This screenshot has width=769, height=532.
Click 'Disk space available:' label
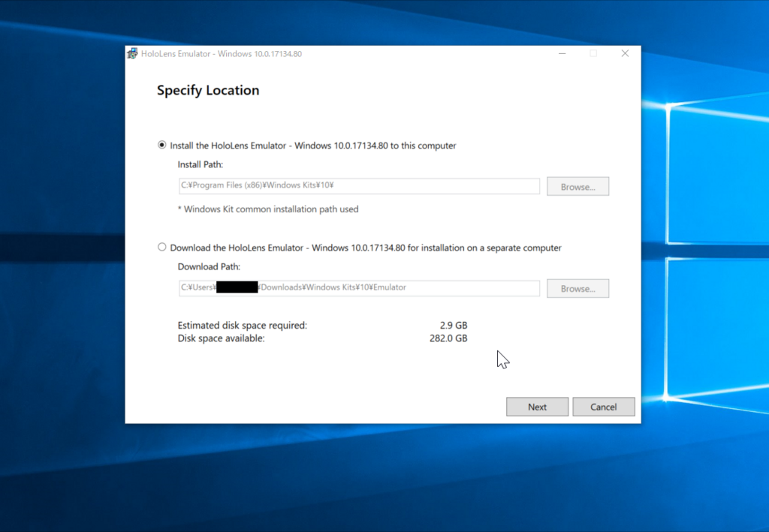(222, 338)
